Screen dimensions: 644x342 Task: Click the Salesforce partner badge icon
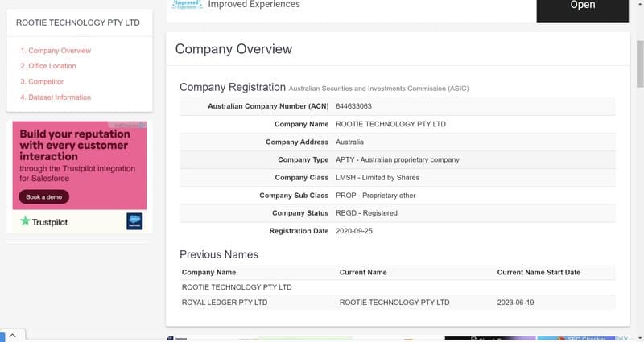point(134,221)
